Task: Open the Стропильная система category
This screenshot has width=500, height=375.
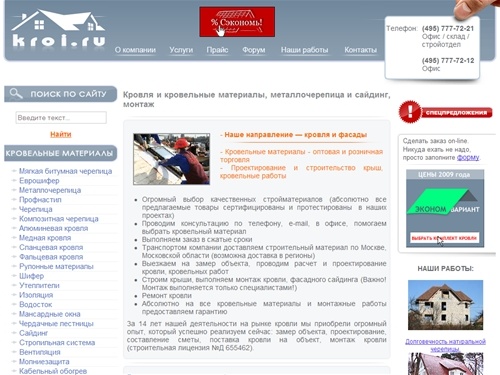Action: click(57, 343)
